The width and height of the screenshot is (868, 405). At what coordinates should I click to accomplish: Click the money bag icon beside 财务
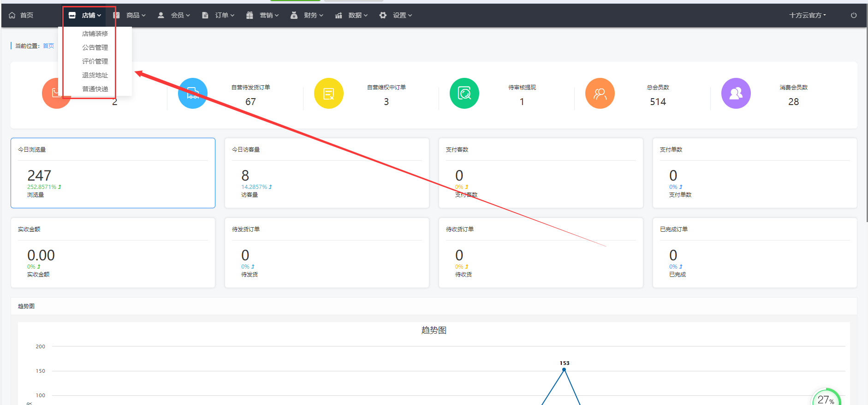(294, 15)
